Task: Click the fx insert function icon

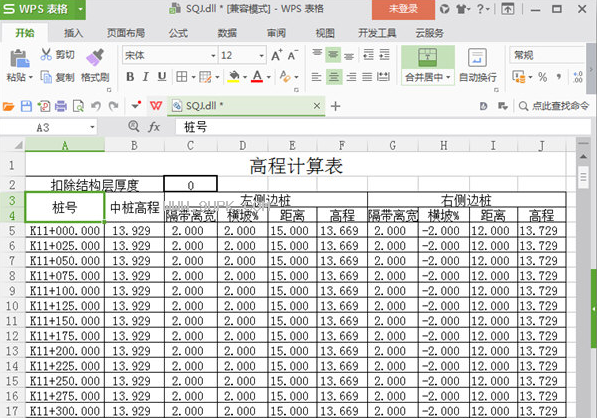Action: point(154,127)
